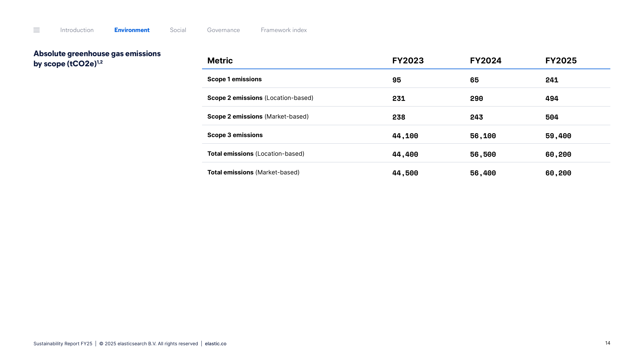Click the elasticsearch B.V. copyright notice
Image resolution: width=644 pixels, height=362 pixels.
[x=148, y=343]
